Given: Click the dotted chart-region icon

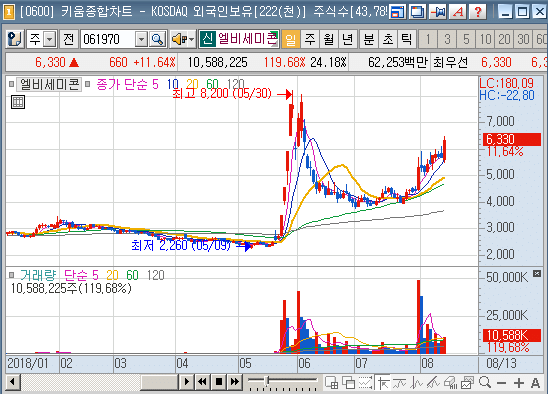Looking at the screenshot, I should coord(366,382).
